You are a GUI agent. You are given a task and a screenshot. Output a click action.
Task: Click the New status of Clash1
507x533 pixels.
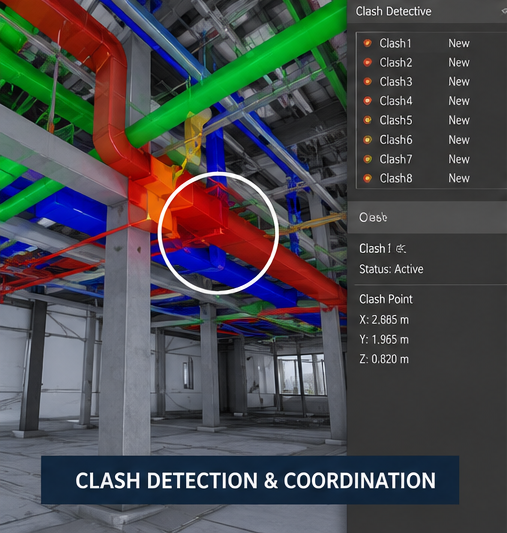459,43
